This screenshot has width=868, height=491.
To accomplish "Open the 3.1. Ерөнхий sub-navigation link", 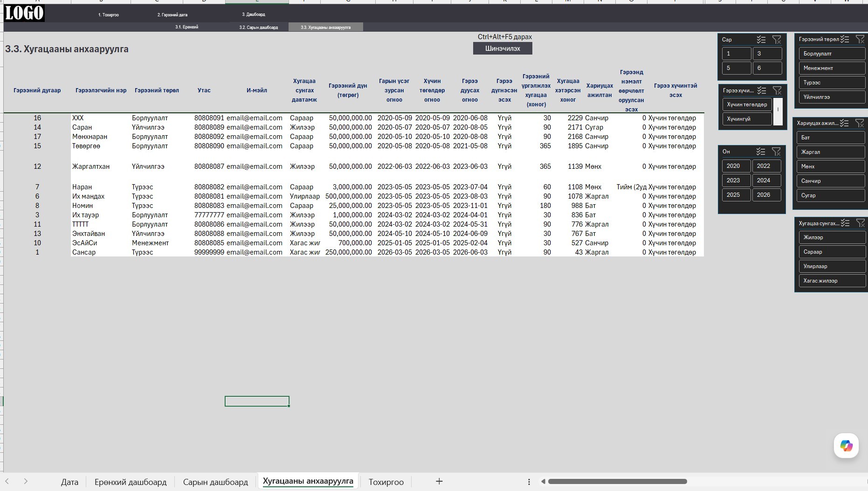I will pyautogui.click(x=186, y=27).
